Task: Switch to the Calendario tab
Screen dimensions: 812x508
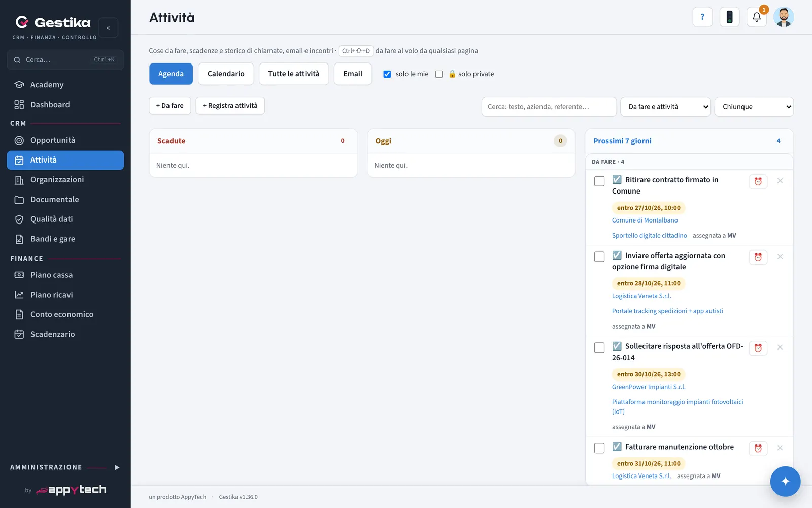Action: click(x=226, y=74)
